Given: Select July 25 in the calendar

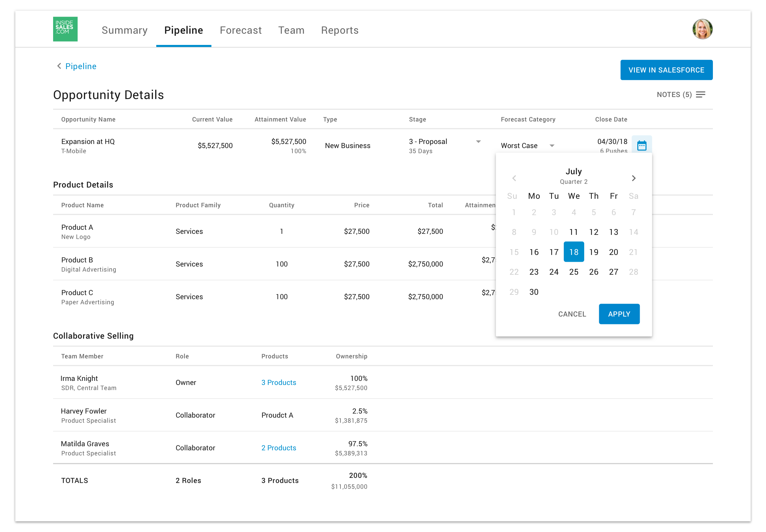Looking at the screenshot, I should (574, 272).
